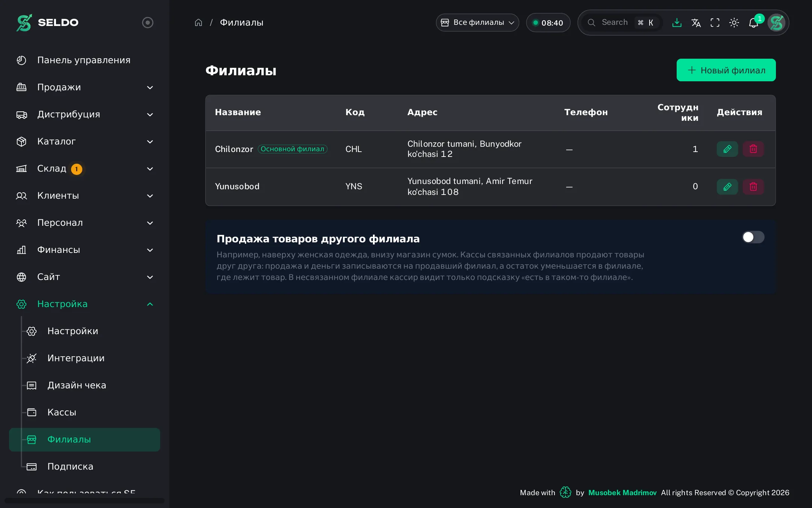Delete the Chilonzor branch with trash icon
812x508 pixels.
click(753, 149)
